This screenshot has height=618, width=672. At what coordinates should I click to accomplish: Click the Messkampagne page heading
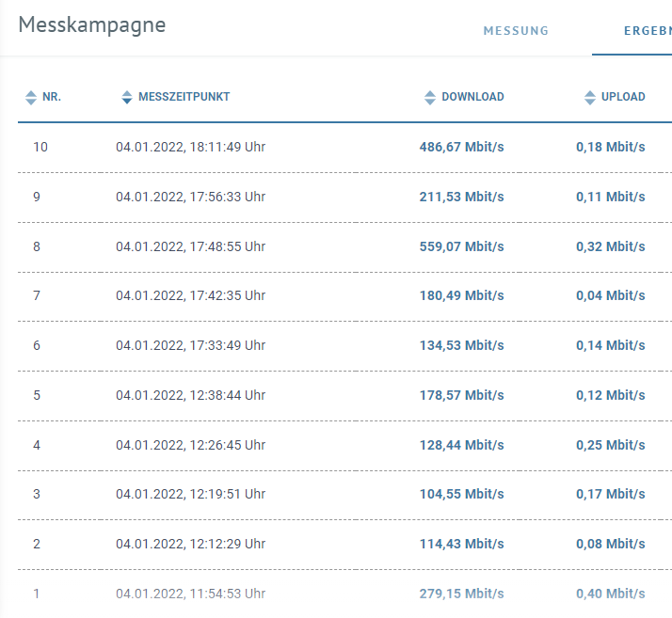(92, 25)
